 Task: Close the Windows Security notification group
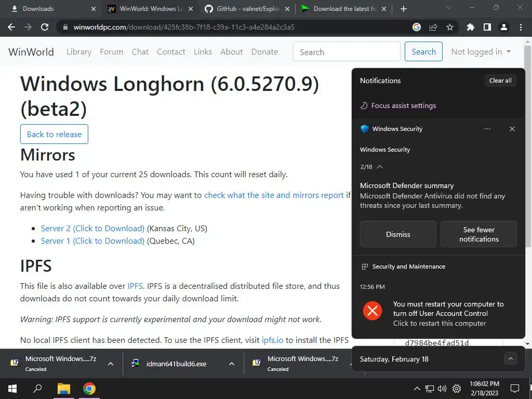[x=512, y=129]
